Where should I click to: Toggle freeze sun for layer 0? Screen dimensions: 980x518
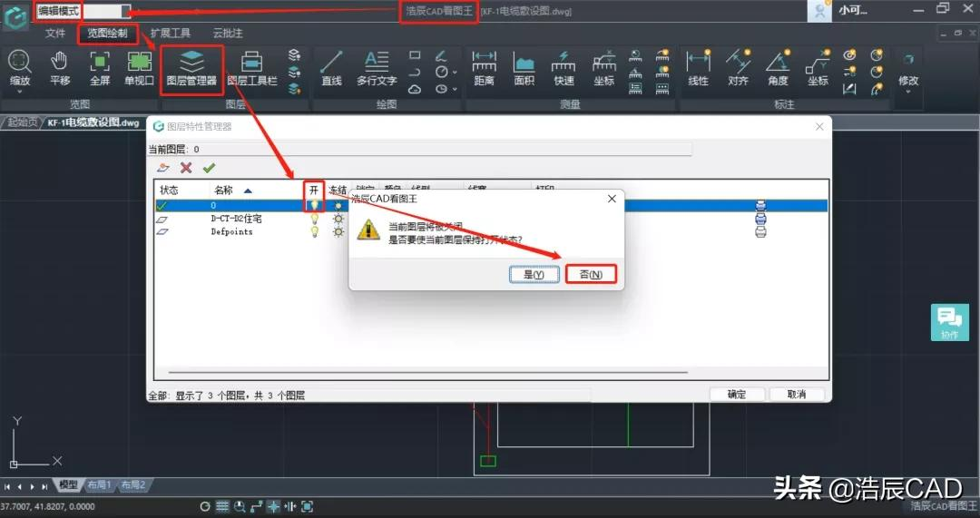(338, 205)
